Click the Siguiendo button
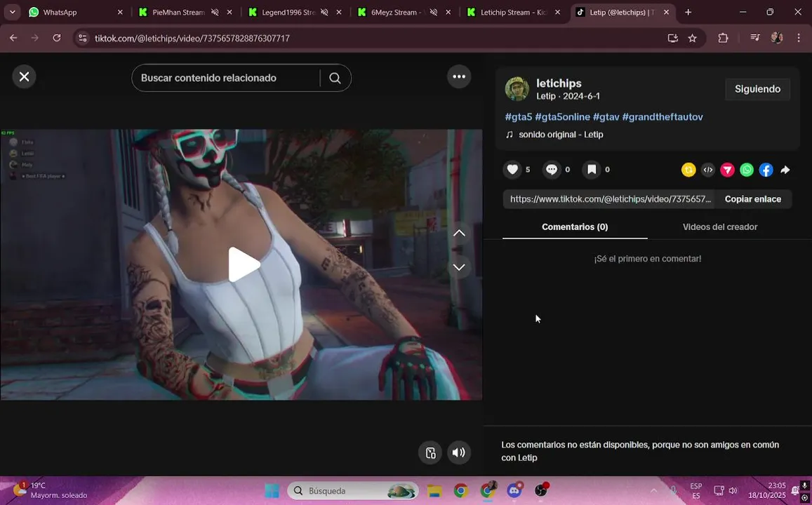 (x=757, y=89)
